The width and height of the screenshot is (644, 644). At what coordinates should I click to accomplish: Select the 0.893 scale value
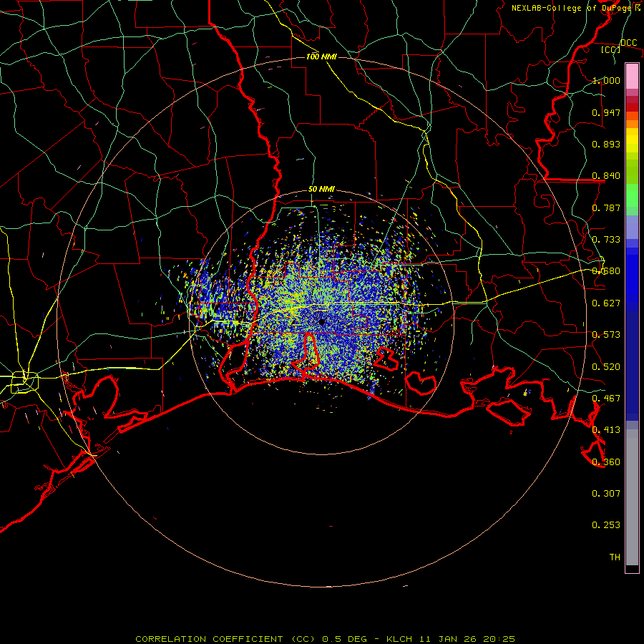(606, 144)
